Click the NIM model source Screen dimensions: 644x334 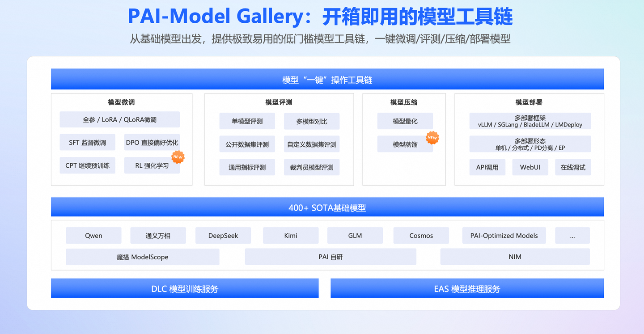click(515, 257)
